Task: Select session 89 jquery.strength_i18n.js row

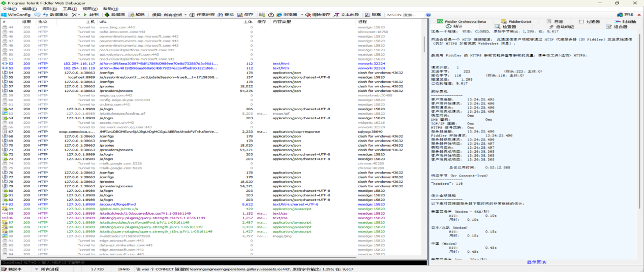Action: click(x=211, y=231)
